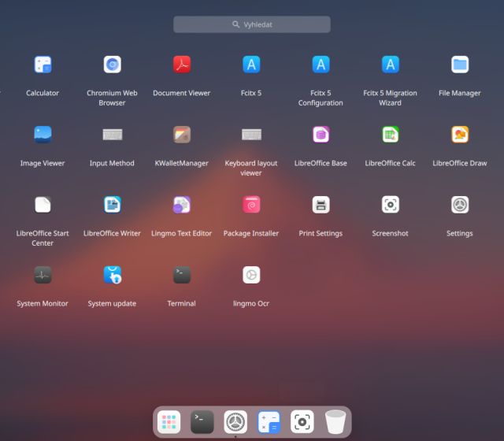This screenshot has height=441, width=504.
Task: Open File Manager from the app grid
Action: [x=460, y=65]
